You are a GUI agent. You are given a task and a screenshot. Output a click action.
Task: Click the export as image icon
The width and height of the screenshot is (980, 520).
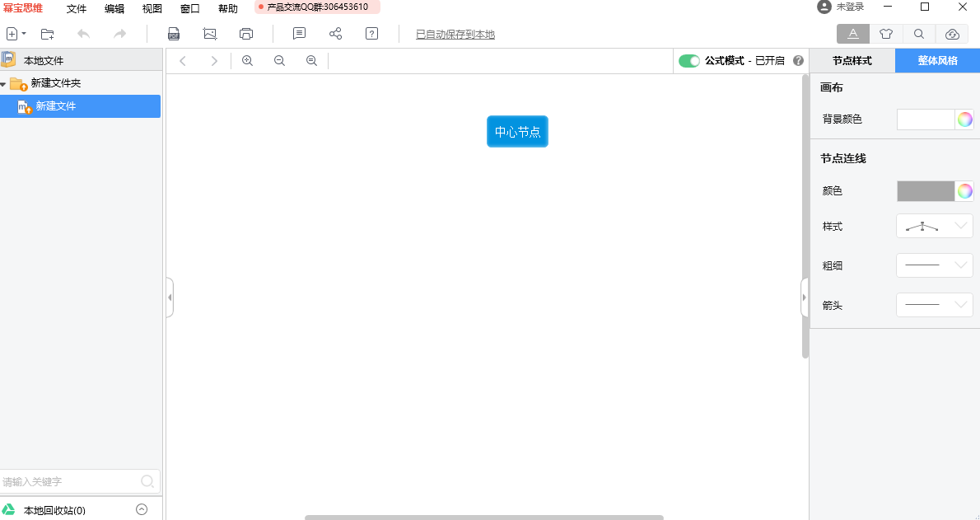pos(210,34)
